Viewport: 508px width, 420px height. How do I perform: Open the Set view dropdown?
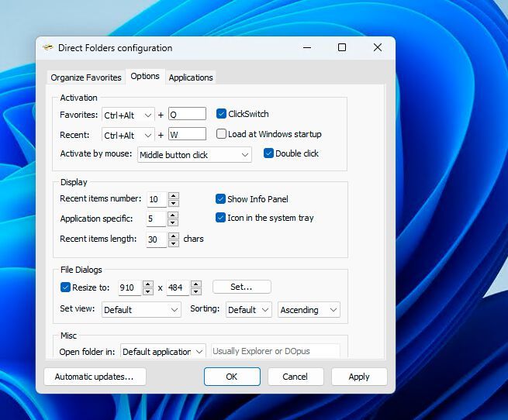click(x=141, y=310)
